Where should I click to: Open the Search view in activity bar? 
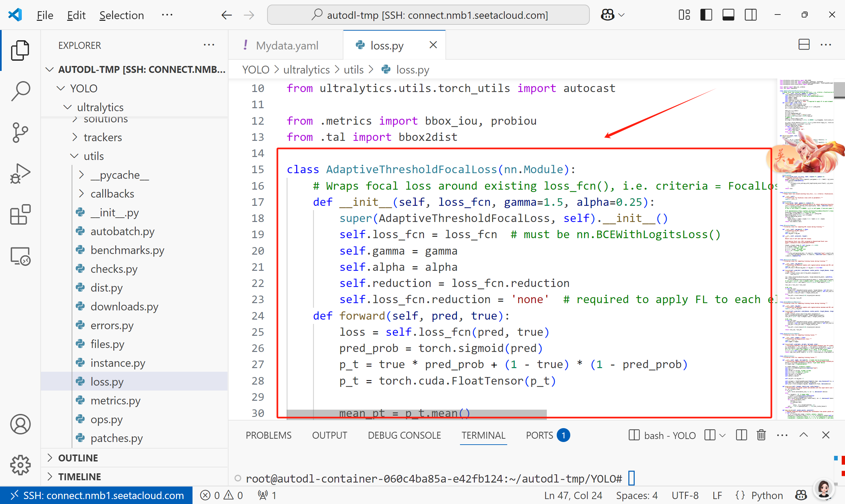point(20,91)
